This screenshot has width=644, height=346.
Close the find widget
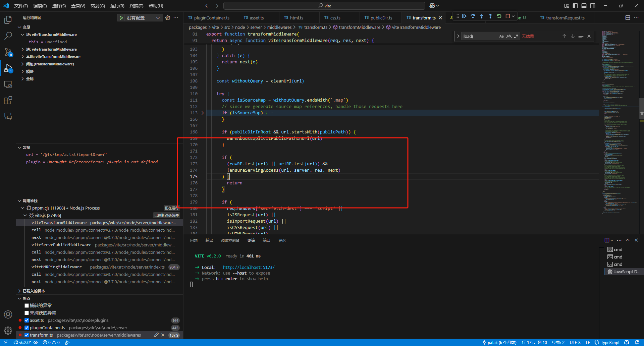pos(589,36)
